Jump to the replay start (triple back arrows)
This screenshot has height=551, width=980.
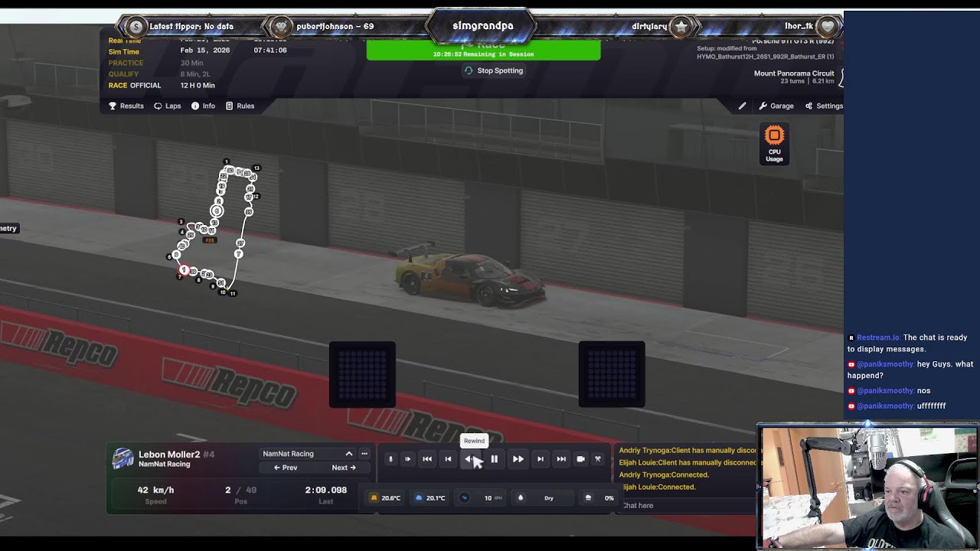point(427,459)
